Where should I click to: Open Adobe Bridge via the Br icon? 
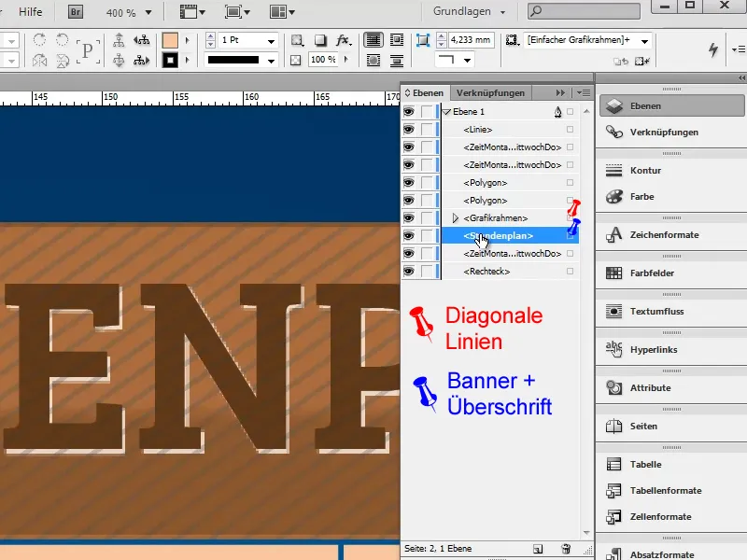pyautogui.click(x=76, y=12)
